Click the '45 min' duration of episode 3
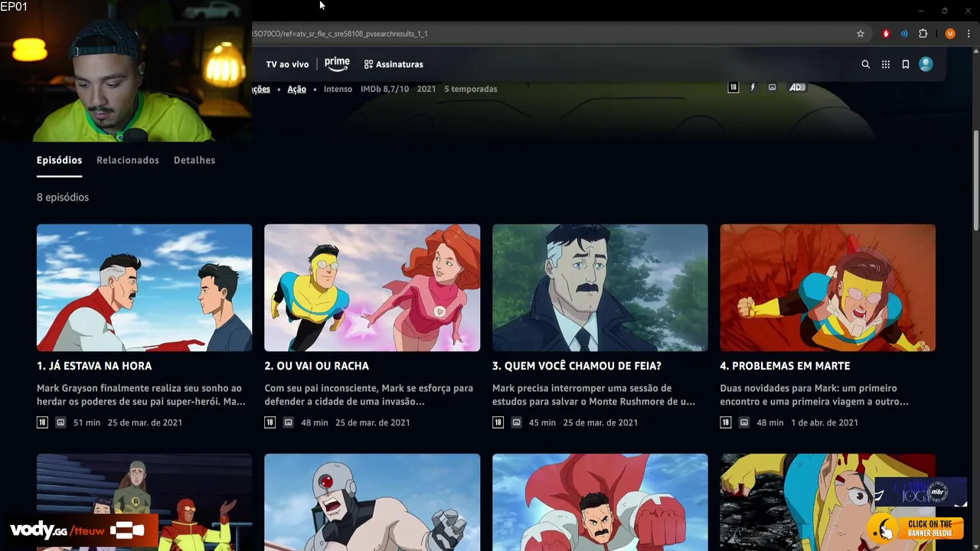Viewport: 980px width, 551px height. click(x=542, y=422)
